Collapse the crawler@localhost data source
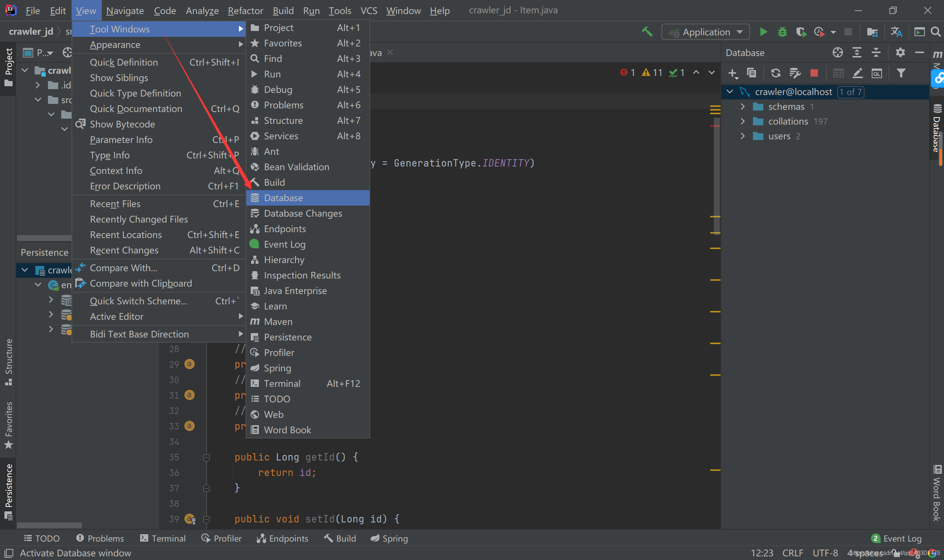The image size is (944, 560). click(729, 92)
